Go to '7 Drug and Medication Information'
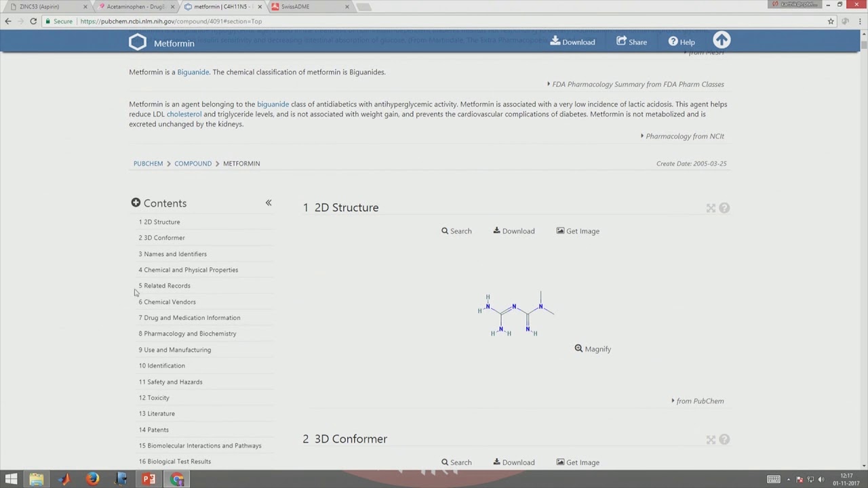This screenshot has height=488, width=868. pyautogui.click(x=189, y=318)
